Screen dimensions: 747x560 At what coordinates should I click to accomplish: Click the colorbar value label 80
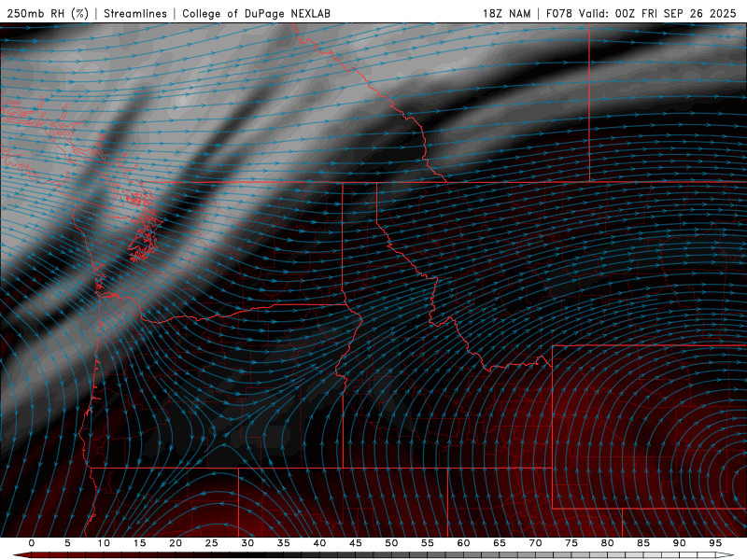(607, 543)
